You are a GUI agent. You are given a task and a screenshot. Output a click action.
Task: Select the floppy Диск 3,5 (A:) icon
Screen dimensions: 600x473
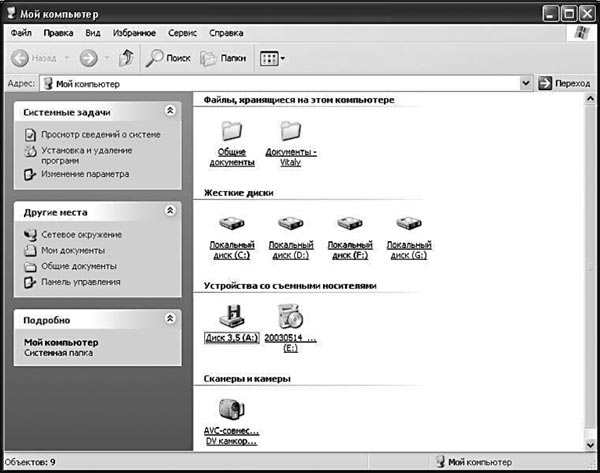(232, 316)
